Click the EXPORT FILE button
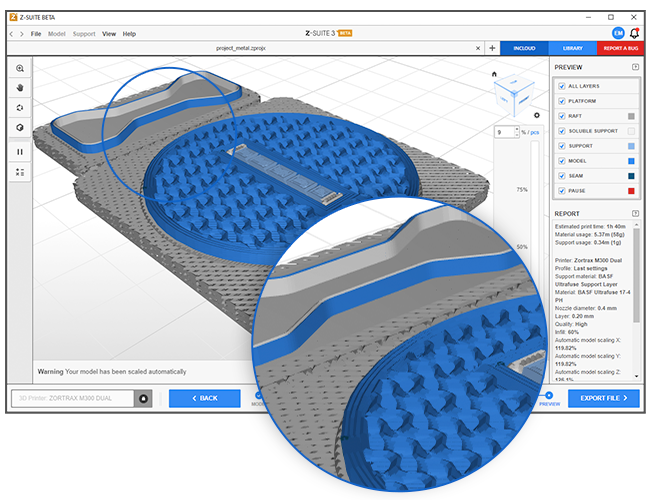This screenshot has height=500, width=650. click(604, 398)
